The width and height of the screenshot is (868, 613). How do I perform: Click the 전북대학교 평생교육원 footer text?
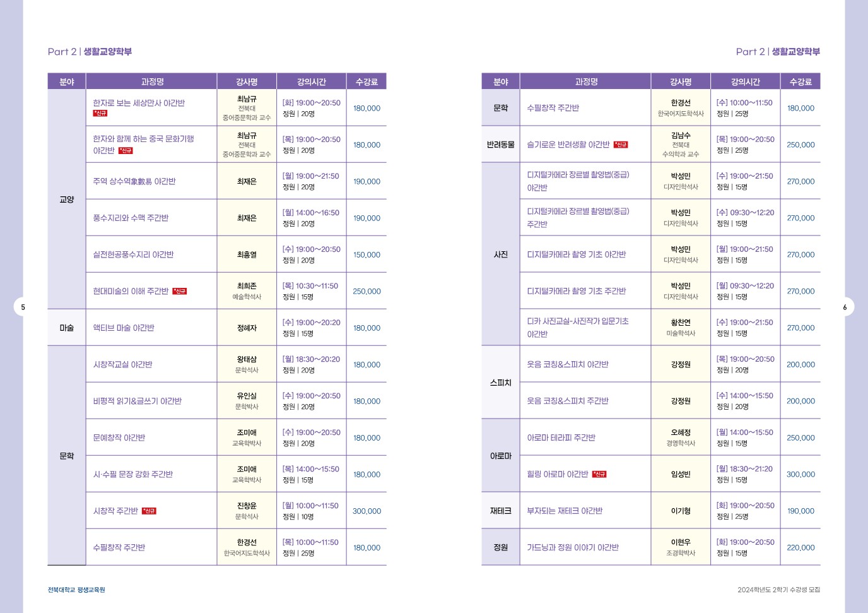[76, 590]
